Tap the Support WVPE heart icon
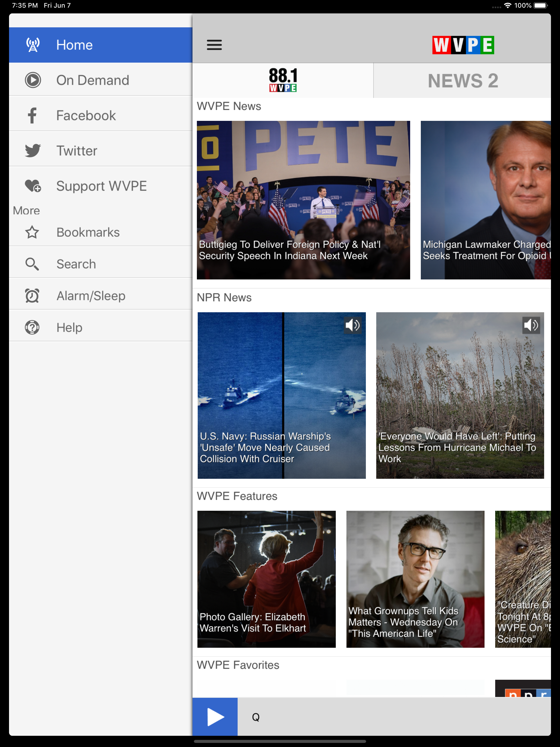Image resolution: width=560 pixels, height=747 pixels. pyautogui.click(x=33, y=186)
